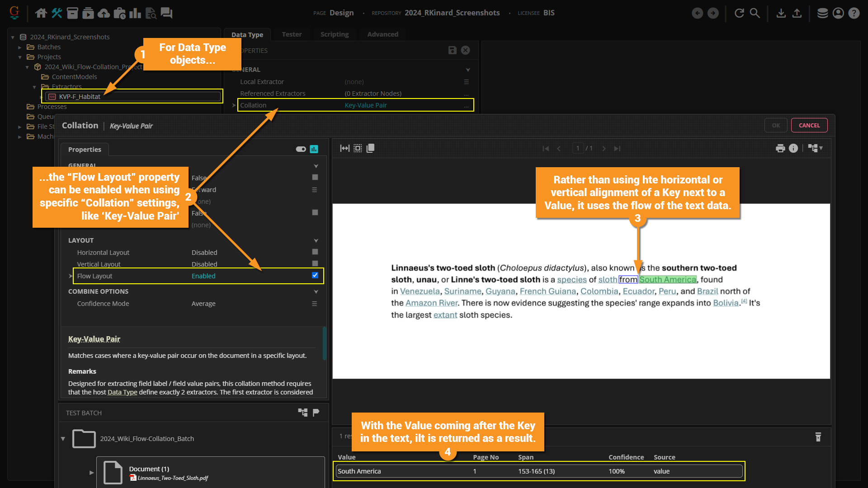Select the KVP-F_Habitat tree item
This screenshot has width=868, height=488.
(x=80, y=96)
